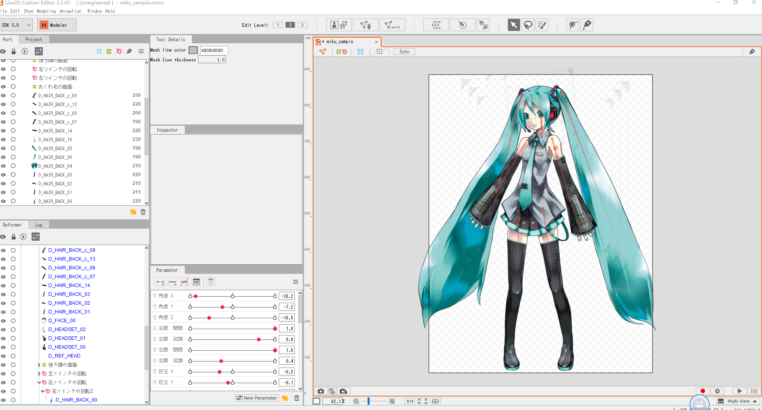Select the Brush selection tool

[542, 25]
